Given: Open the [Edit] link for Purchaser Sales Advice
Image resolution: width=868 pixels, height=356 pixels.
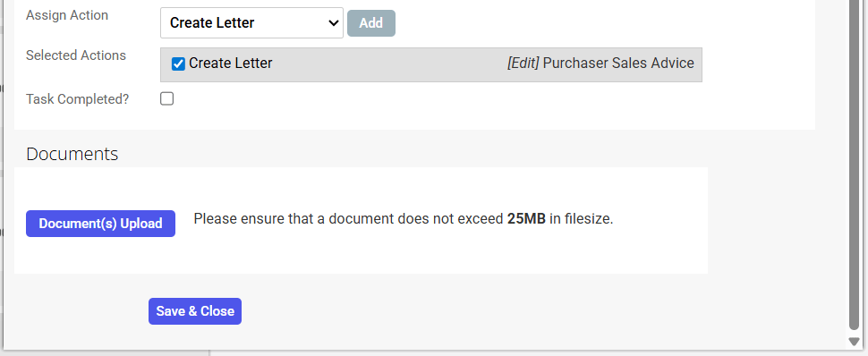Looking at the screenshot, I should click(523, 64).
